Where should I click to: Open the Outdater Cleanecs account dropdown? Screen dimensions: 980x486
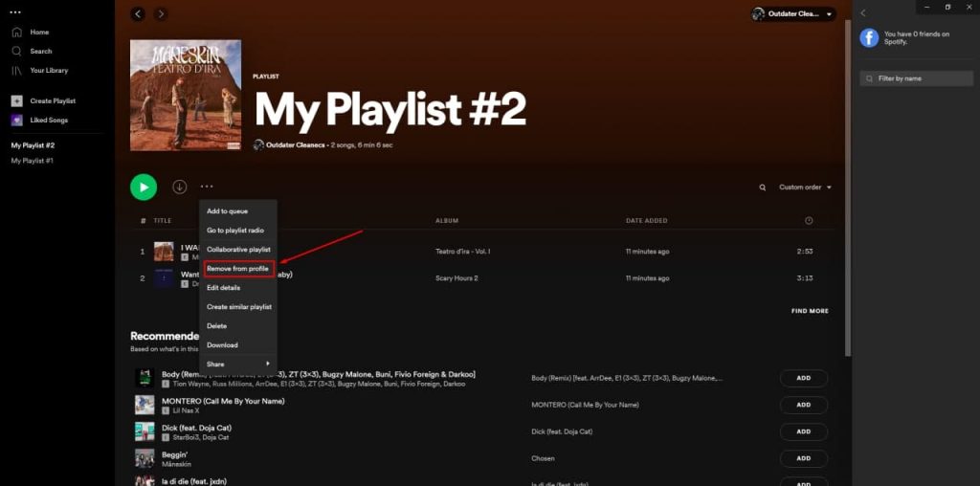coord(793,13)
